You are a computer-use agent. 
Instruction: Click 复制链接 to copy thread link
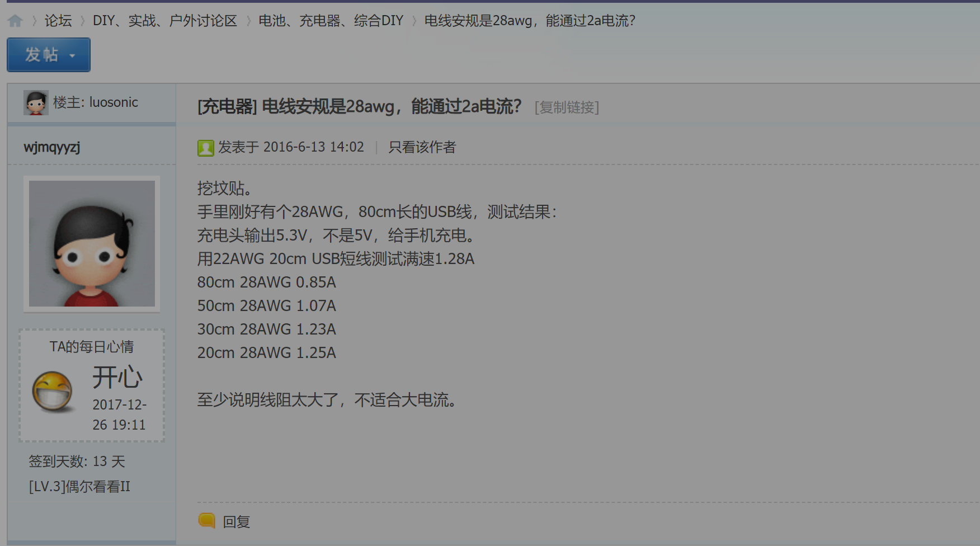coord(567,107)
